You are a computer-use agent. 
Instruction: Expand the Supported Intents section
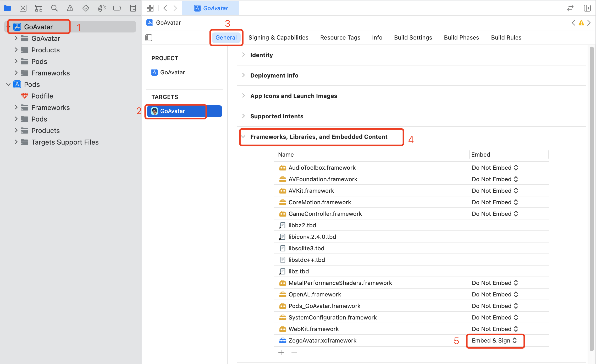244,116
